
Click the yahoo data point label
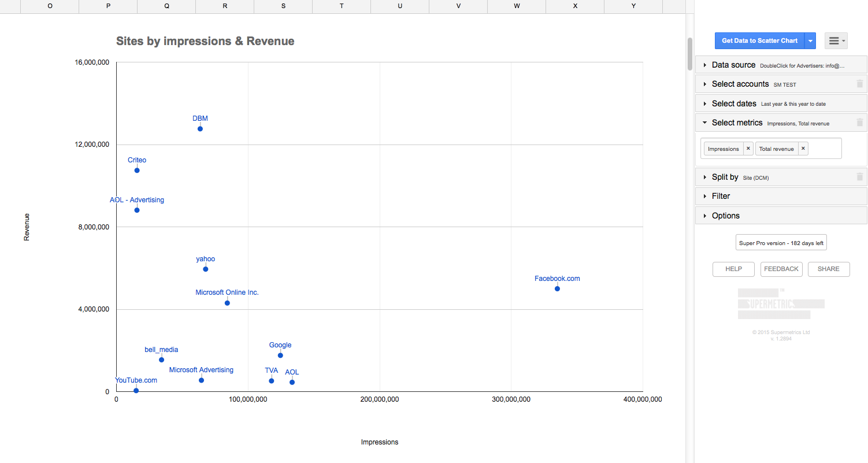(206, 259)
